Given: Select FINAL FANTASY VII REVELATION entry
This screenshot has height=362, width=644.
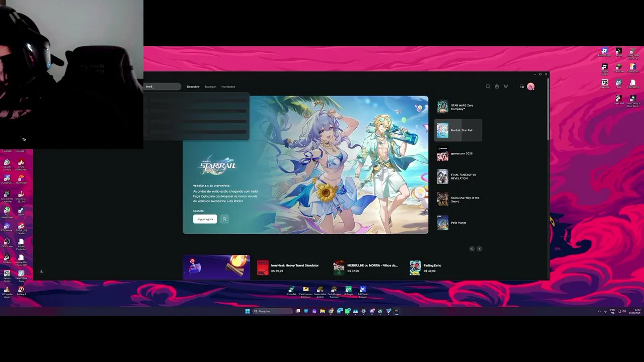Looking at the screenshot, I should click(458, 176).
